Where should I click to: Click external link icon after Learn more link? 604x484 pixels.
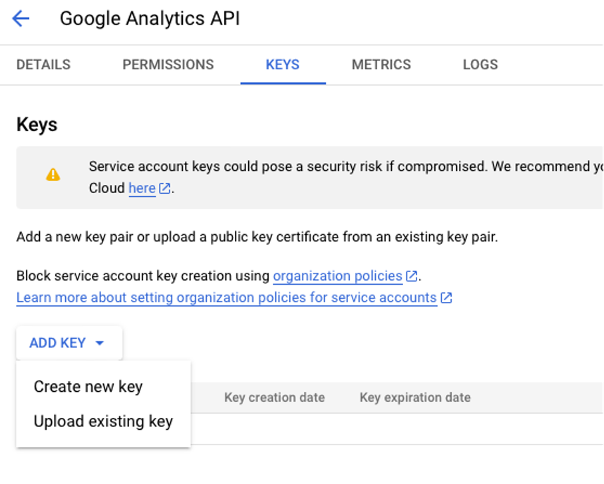point(447,298)
